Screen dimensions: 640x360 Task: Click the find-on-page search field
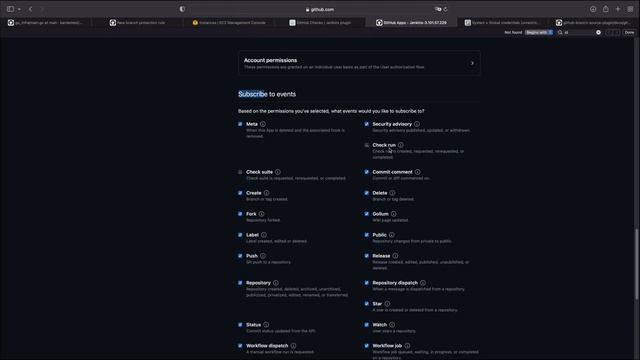tap(579, 32)
